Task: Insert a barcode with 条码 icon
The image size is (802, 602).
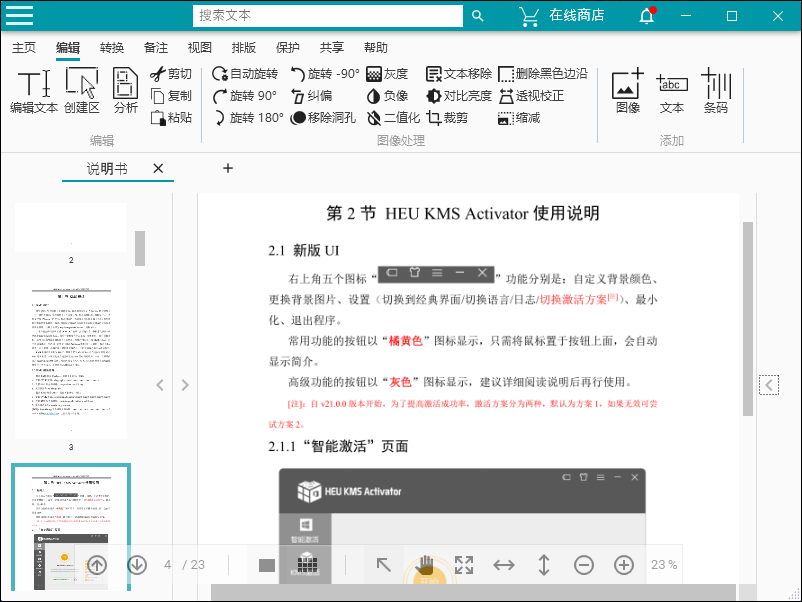Action: [x=715, y=91]
